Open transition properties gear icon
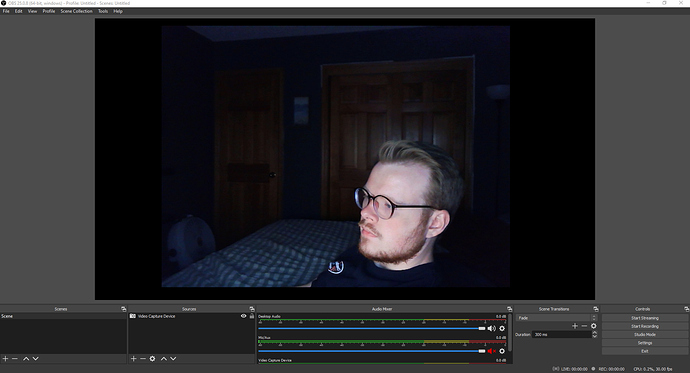The image size is (690, 373). tap(594, 326)
